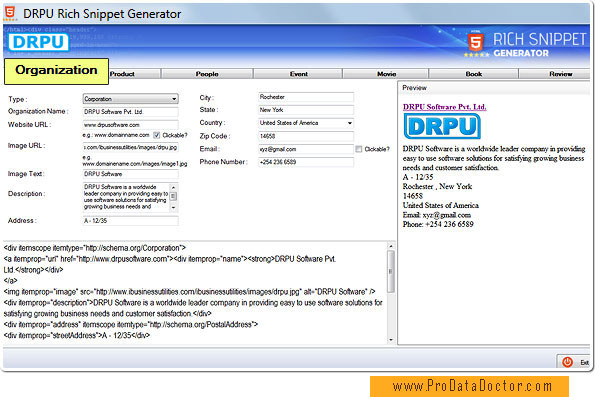Click the Exit button
This screenshot has height=397, width=595.
point(574,362)
